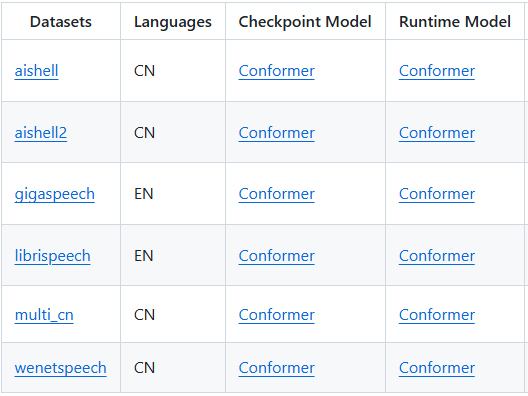
Task: Open librispeech Checkpoint Model Conformer link
Action: [x=276, y=256]
